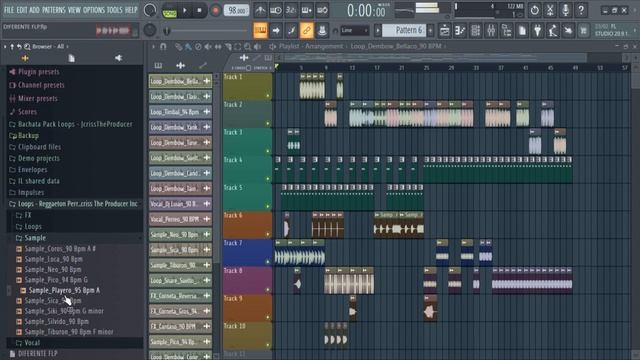Open the Piano roll icon
Screen dimensions: 640x360
click(460, 30)
